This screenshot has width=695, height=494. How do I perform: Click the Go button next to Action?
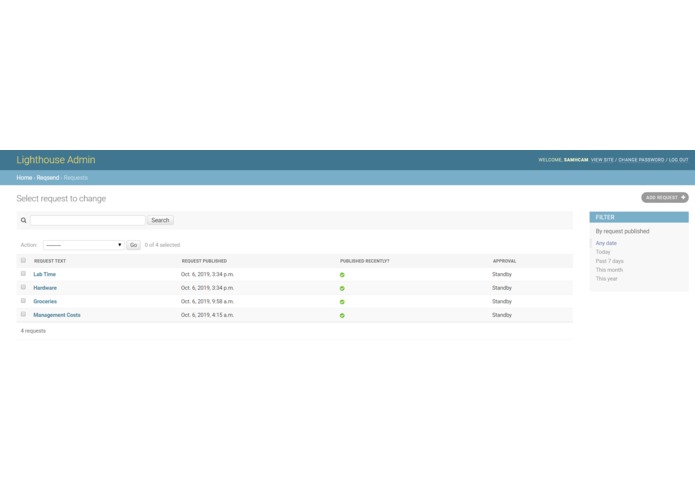pos(133,245)
